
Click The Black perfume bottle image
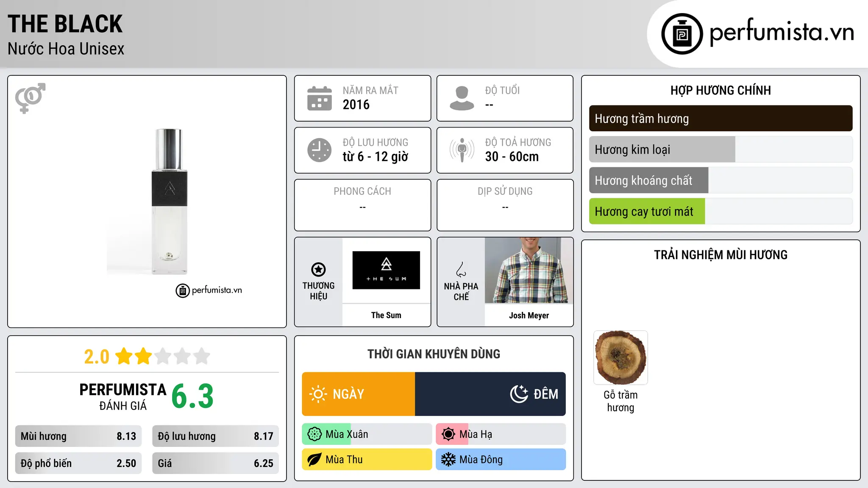point(169,201)
